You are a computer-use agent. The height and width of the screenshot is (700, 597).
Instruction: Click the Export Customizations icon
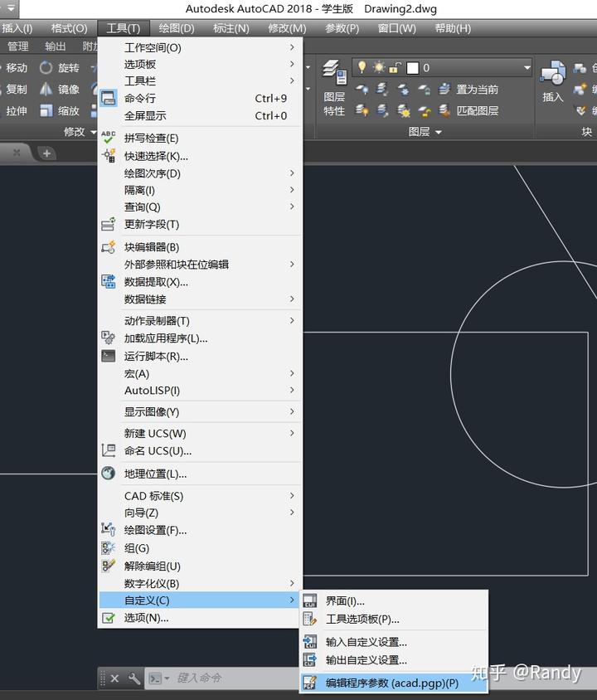[309, 659]
